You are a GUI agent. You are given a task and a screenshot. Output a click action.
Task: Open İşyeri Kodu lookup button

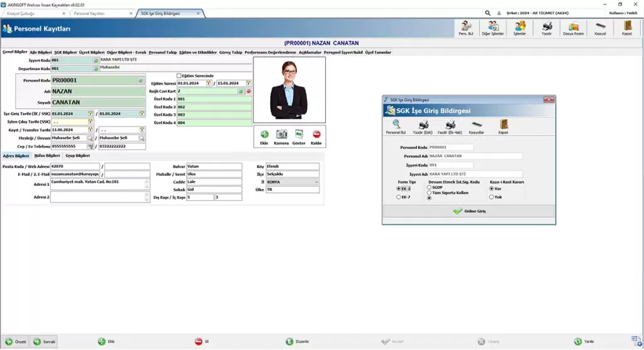pos(96,60)
